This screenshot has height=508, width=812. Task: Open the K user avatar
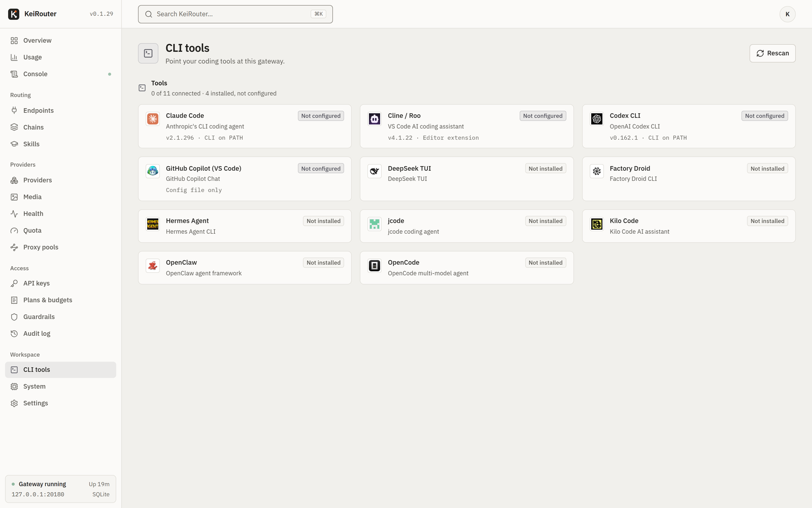(788, 14)
